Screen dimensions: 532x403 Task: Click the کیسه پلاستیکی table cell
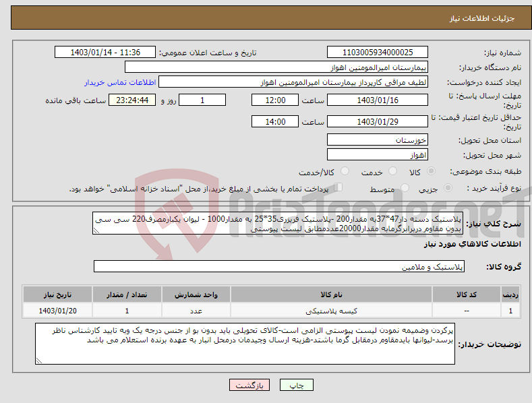331,311
